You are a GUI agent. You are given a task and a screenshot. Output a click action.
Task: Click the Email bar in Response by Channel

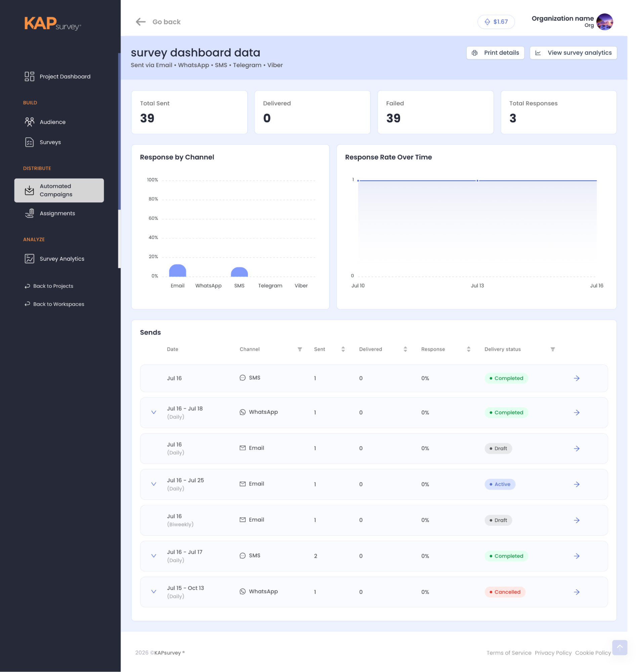coord(178,271)
